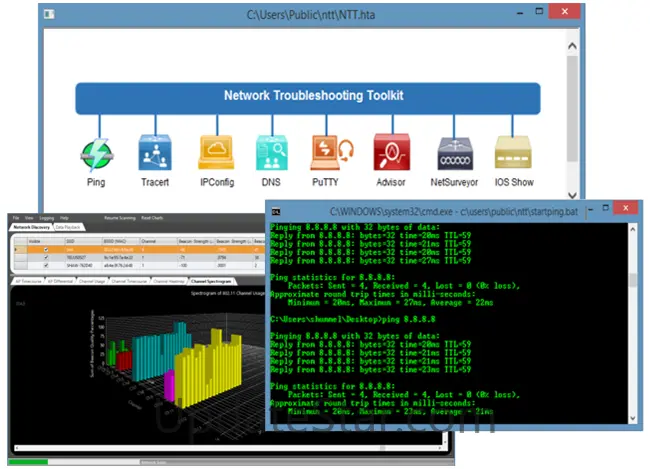650x469 pixels.
Task: Minimize the cmd.exe window
Action: pos(590,209)
